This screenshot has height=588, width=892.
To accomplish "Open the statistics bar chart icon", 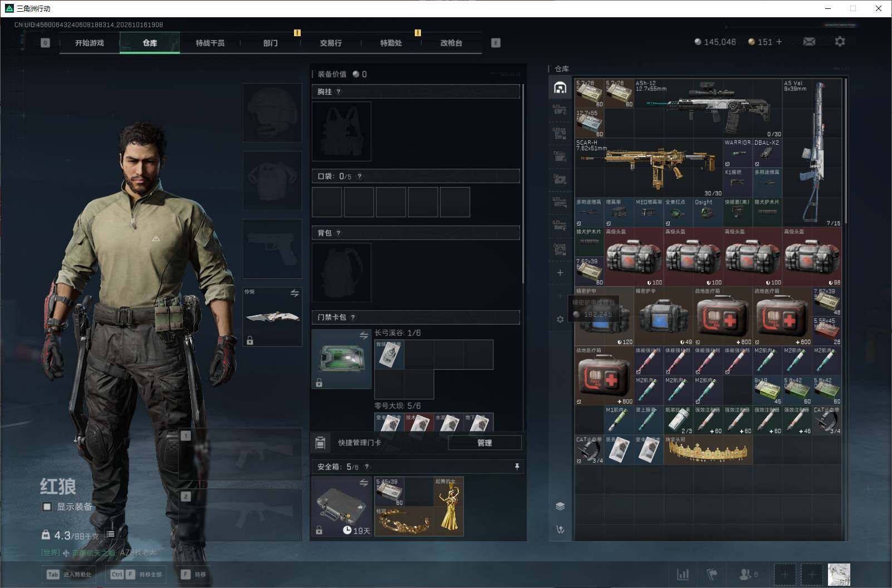I will coord(683,574).
